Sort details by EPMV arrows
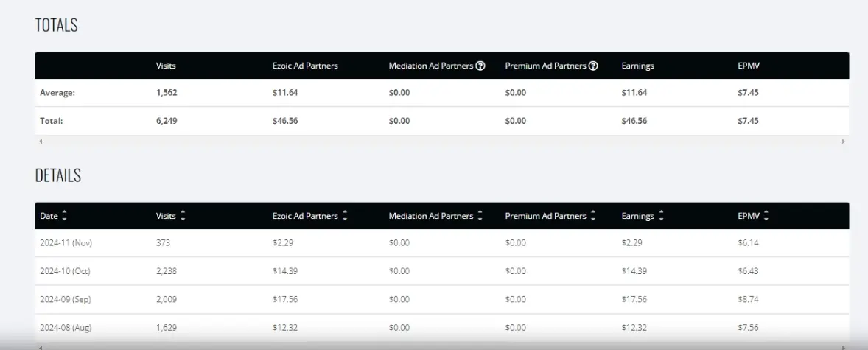Screen dimensions: 868x350 tap(766, 216)
